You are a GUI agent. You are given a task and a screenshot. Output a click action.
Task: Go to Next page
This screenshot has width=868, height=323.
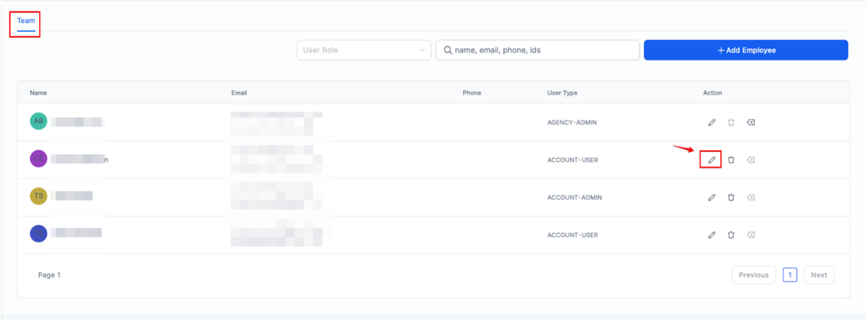click(818, 275)
